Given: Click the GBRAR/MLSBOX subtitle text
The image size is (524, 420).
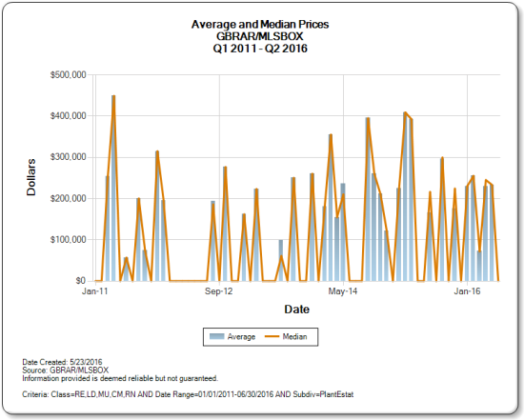Looking at the screenshot, I should [x=260, y=36].
